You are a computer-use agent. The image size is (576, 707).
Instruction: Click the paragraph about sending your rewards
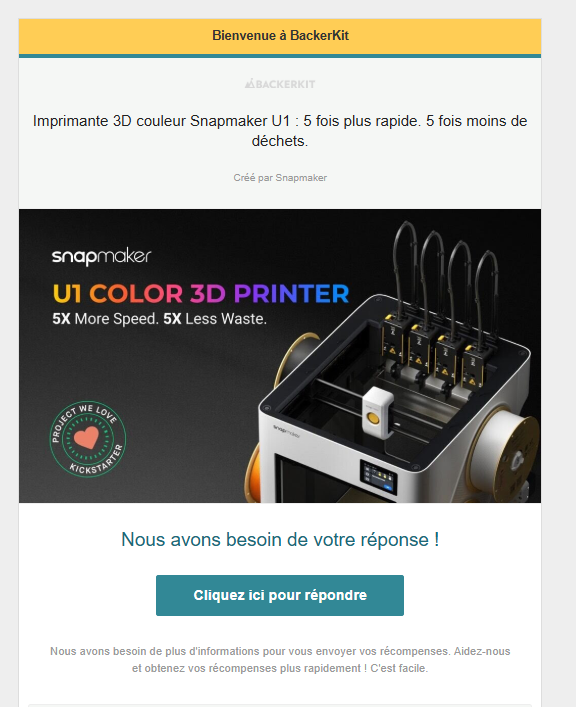[280, 660]
